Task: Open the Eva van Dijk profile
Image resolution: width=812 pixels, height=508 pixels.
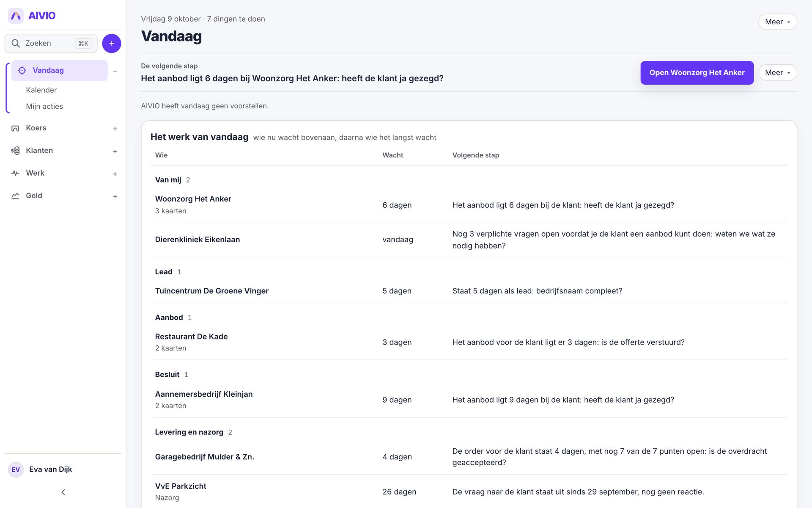Action: pyautogui.click(x=50, y=469)
